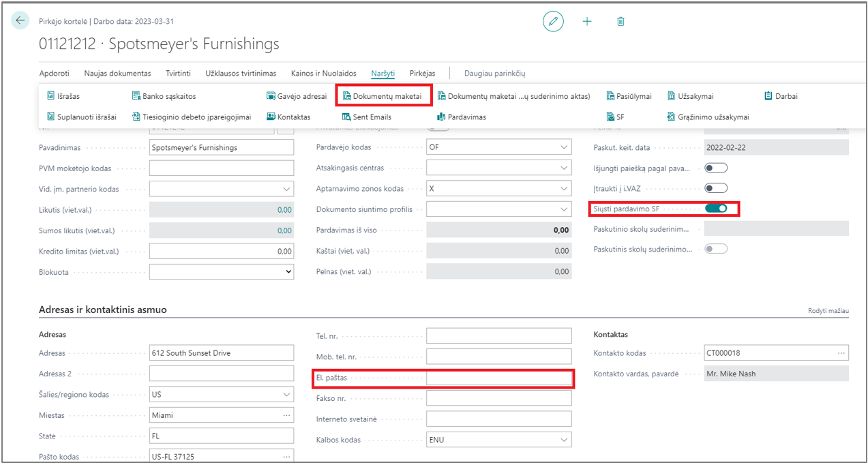The width and height of the screenshot is (868, 465).
Task: Click the Tel. nr. input field
Action: (498, 335)
